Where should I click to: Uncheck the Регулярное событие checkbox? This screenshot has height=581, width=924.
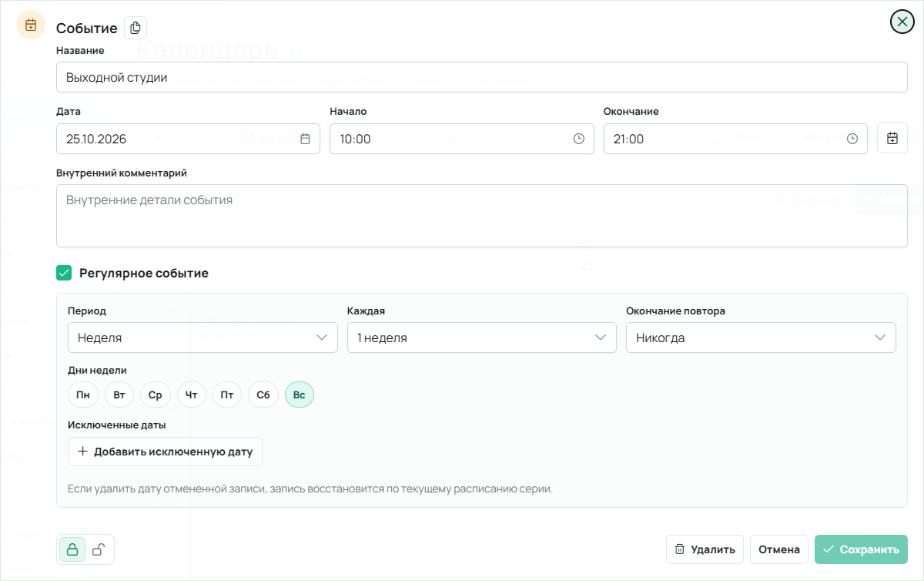click(x=64, y=273)
